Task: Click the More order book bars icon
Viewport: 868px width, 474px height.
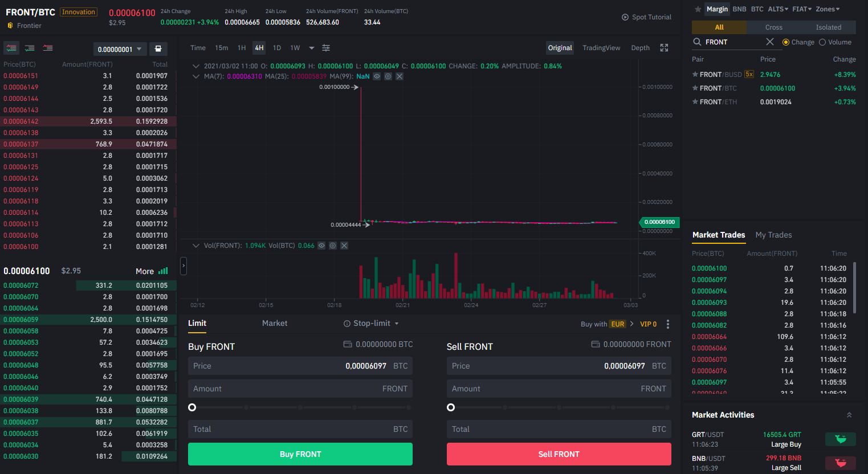Action: point(163,271)
